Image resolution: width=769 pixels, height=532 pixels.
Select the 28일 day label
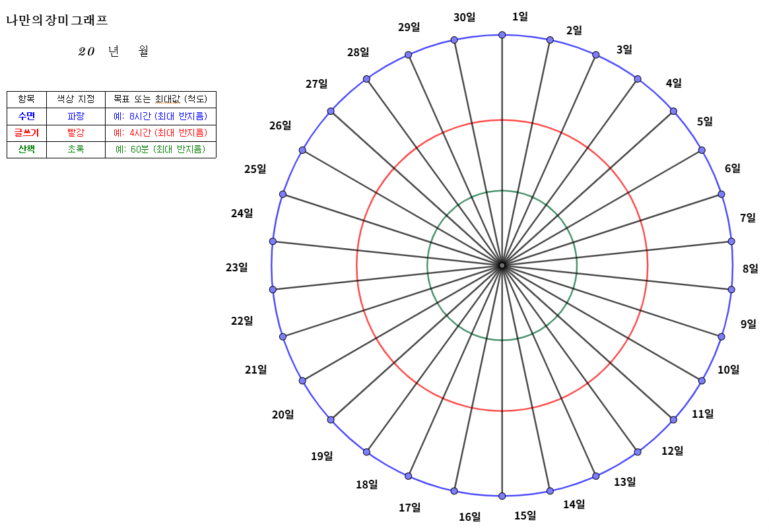[358, 52]
